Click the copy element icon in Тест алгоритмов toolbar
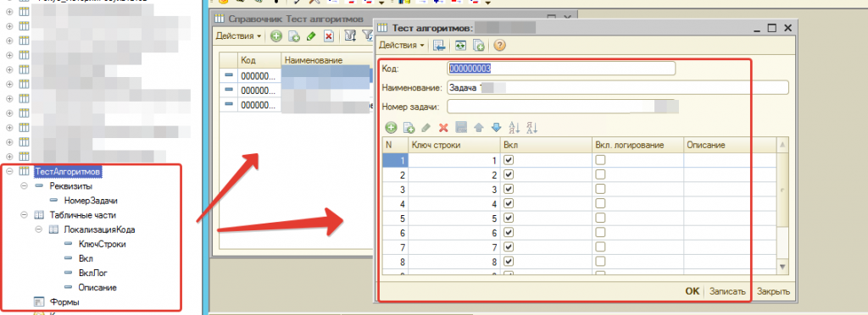This screenshot has height=315, width=868. tap(479, 46)
